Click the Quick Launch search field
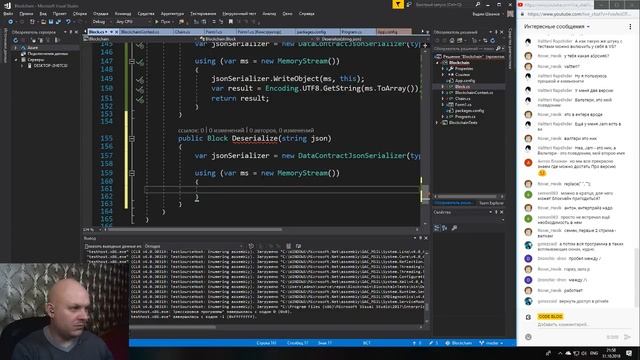The image size is (640, 360). click(x=439, y=4)
